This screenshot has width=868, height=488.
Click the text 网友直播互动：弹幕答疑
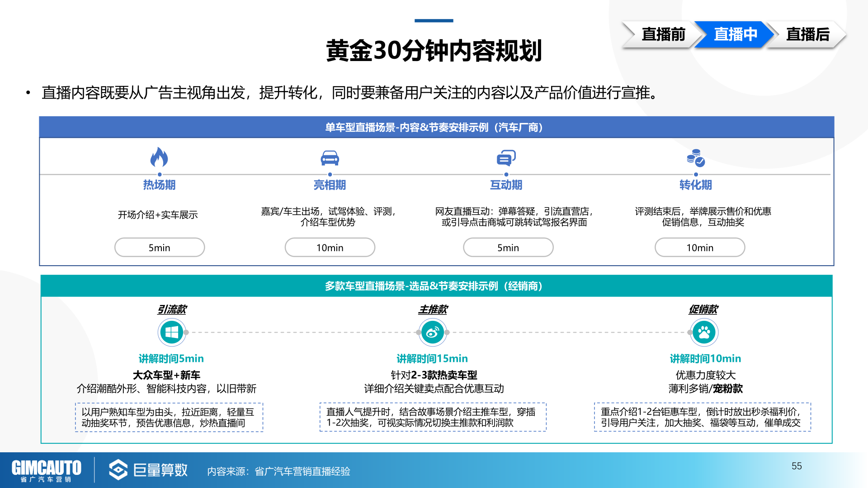click(x=487, y=211)
